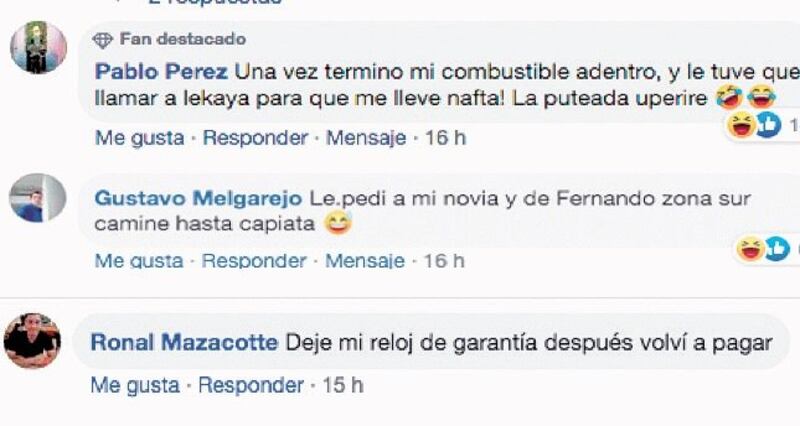Open Gustavo Melgarejo's profile name link
The image size is (800, 426).
tap(199, 198)
